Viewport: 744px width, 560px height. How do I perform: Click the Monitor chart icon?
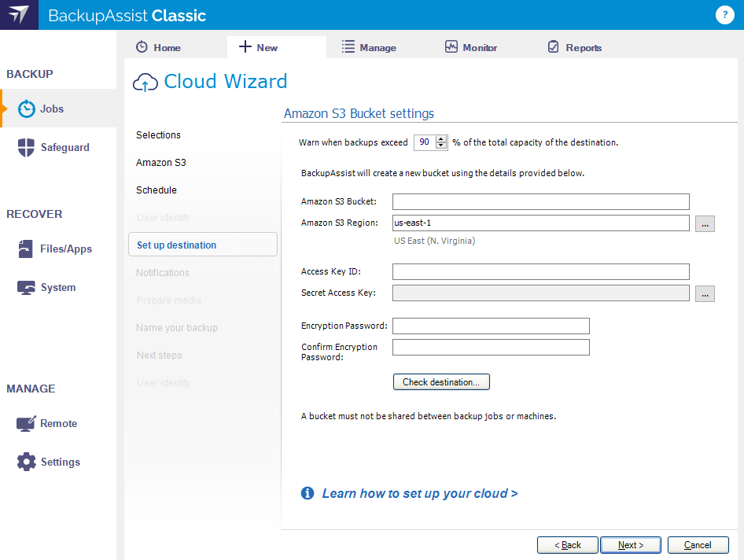tap(451, 46)
